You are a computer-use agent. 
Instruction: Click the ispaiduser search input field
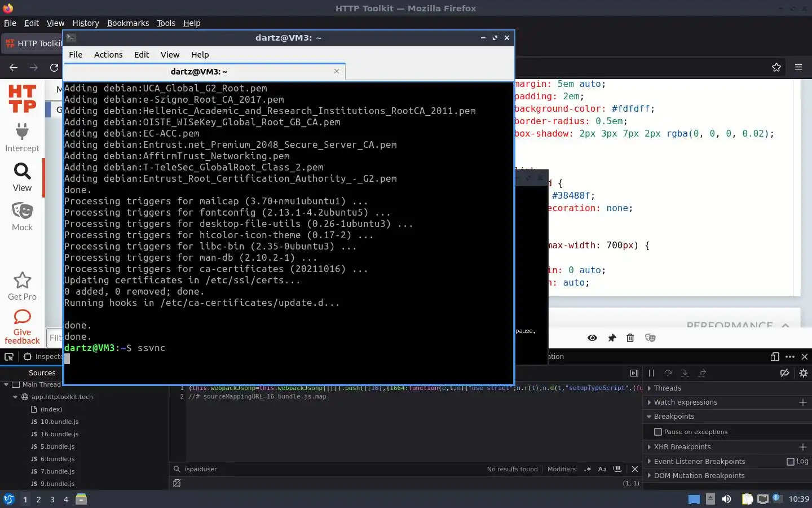click(333, 469)
